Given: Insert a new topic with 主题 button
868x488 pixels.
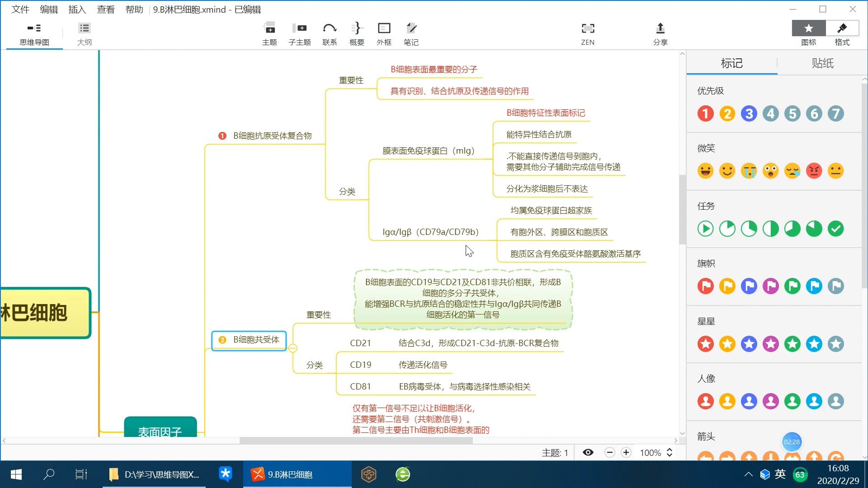Looking at the screenshot, I should [x=269, y=34].
